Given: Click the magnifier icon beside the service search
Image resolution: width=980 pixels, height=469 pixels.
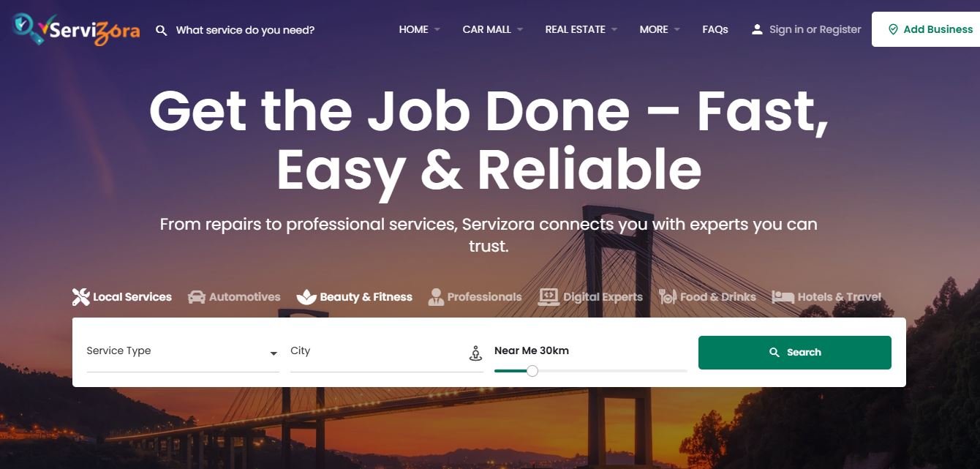Looking at the screenshot, I should coord(162,30).
